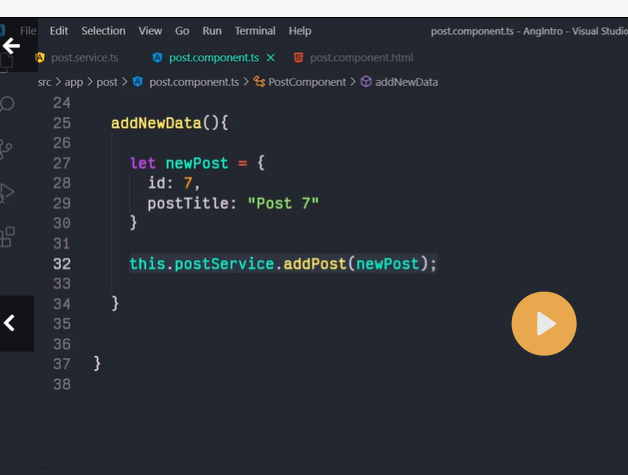Open the Selection menu
The width and height of the screenshot is (628, 475).
coord(103,31)
